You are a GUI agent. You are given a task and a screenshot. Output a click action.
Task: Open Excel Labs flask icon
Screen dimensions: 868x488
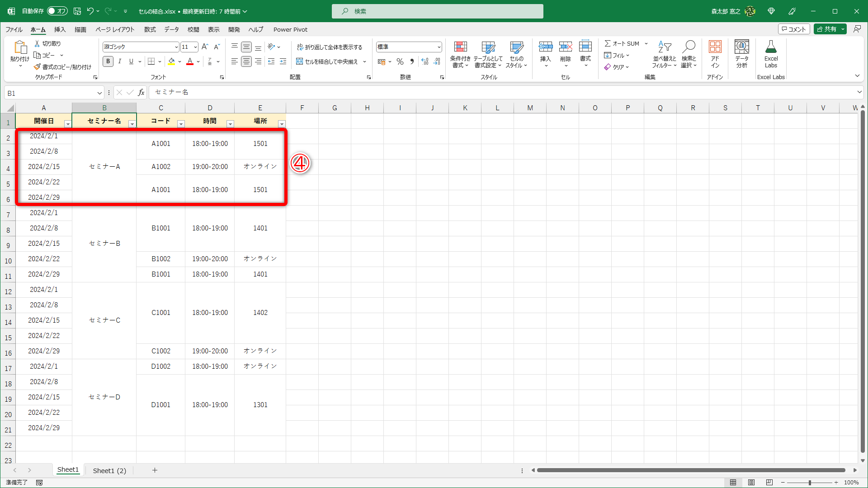click(x=771, y=47)
